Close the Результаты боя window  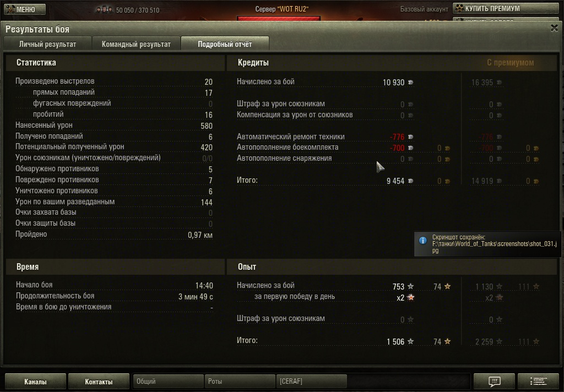click(554, 28)
